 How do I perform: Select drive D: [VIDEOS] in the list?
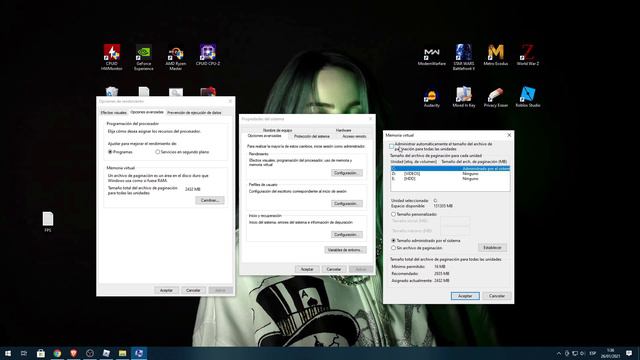(450, 173)
